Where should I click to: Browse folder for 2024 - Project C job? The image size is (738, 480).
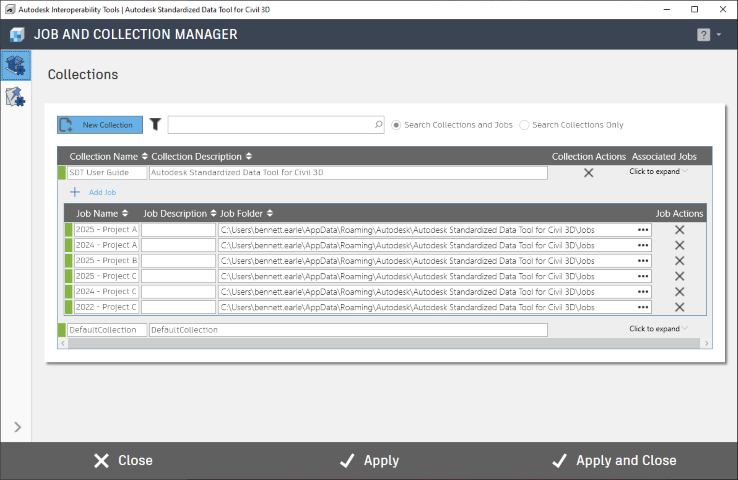(x=643, y=292)
